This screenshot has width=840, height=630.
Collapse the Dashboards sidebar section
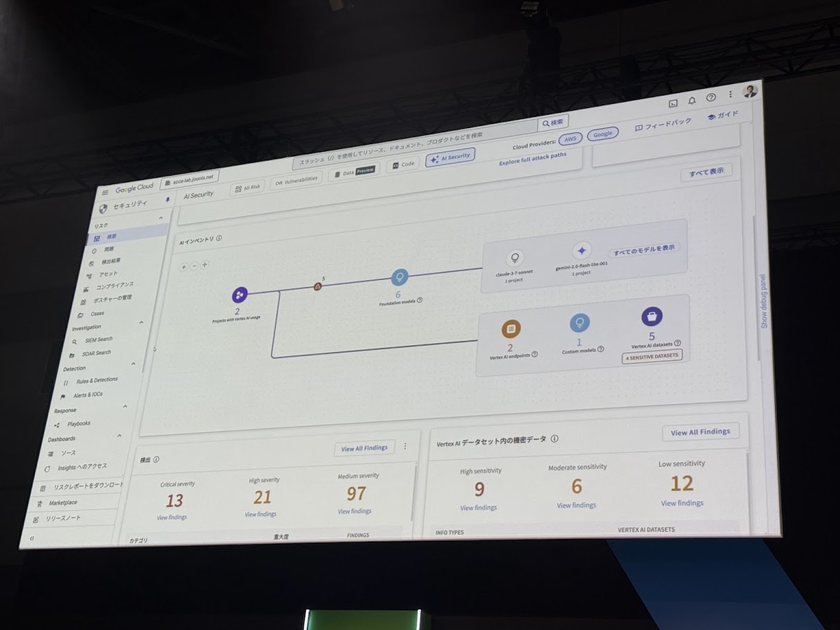118,436
